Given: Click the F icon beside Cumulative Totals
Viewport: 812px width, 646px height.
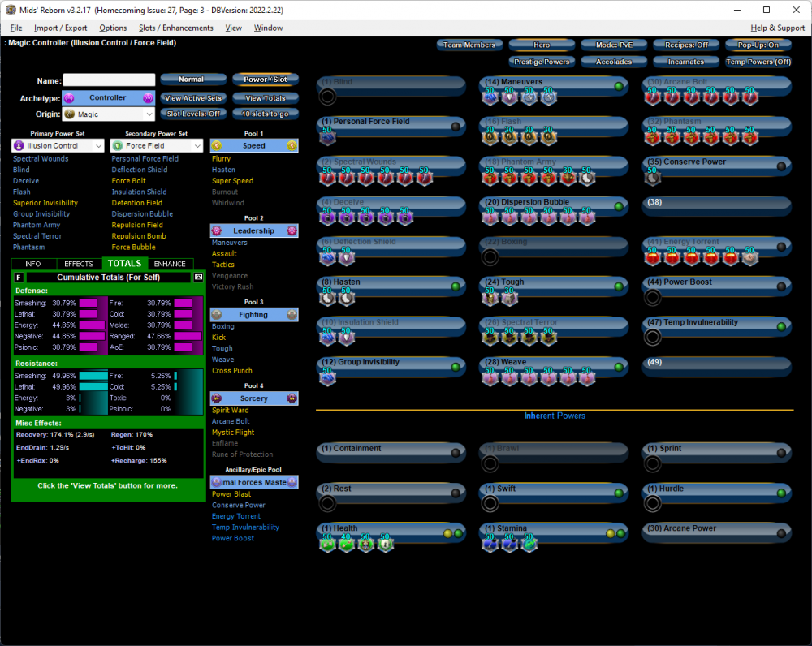Looking at the screenshot, I should 19,278.
